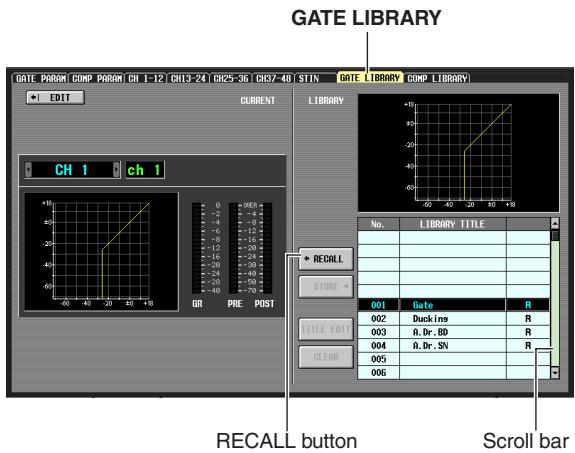
Task: Click the EDIT button
Action: coord(55,98)
